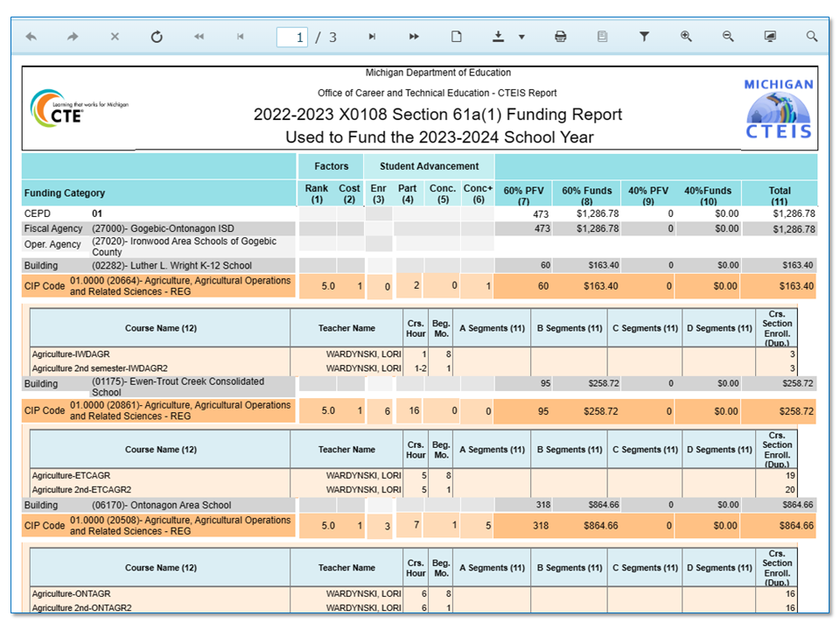
Task: Click the back navigation arrow in toolbar
Action: tap(31, 37)
